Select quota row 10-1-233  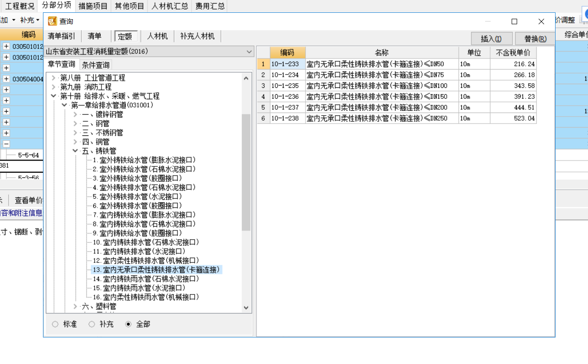[397, 64]
